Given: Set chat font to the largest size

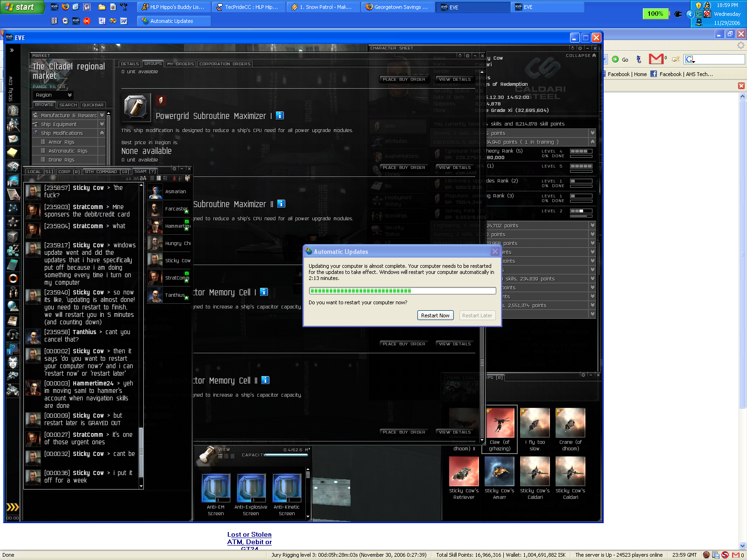Looking at the screenshot, I should [143, 178].
